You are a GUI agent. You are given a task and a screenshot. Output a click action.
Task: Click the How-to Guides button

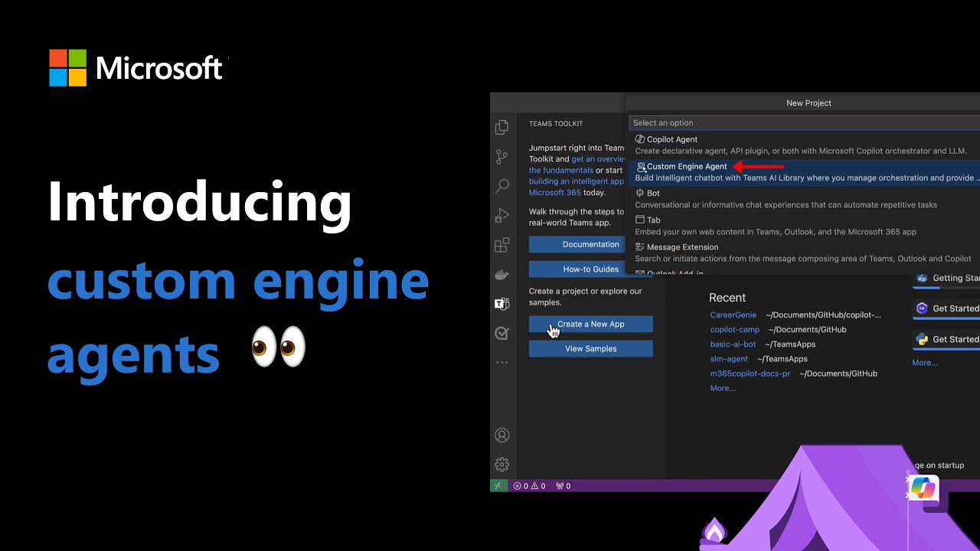point(591,269)
